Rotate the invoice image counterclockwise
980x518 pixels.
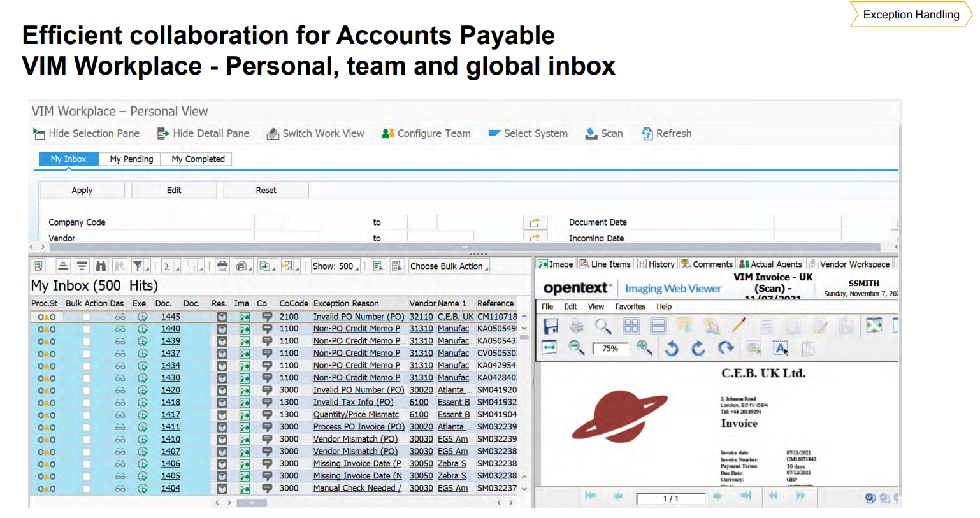[x=672, y=348]
